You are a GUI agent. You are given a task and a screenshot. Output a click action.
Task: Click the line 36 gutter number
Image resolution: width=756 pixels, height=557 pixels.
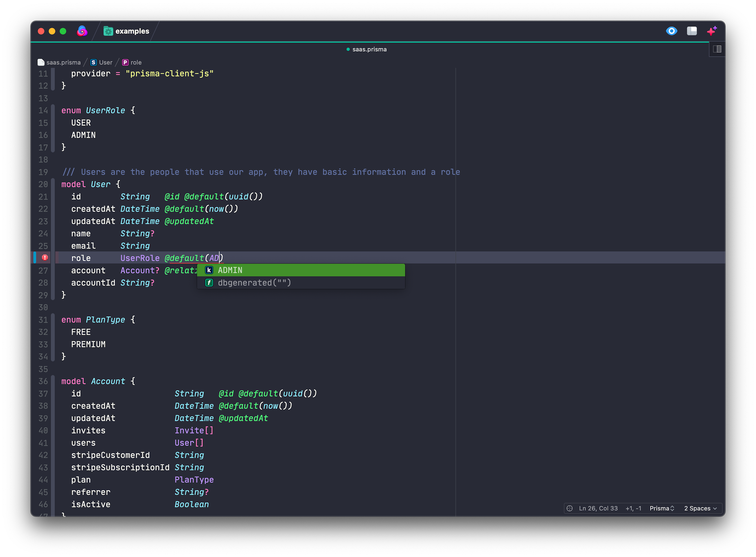tap(43, 381)
